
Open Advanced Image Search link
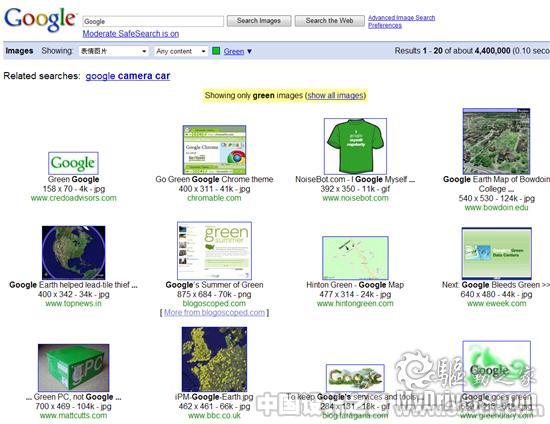(402, 18)
